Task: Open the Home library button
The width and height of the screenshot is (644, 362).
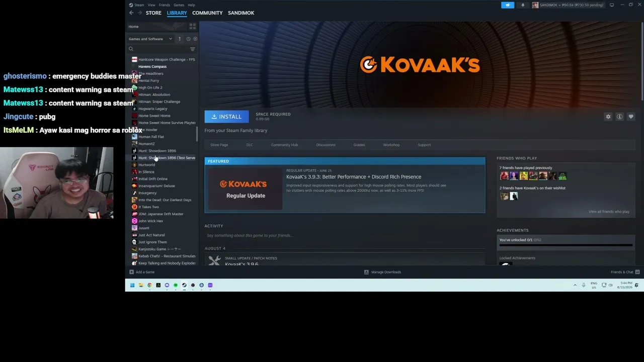Action: point(157,27)
